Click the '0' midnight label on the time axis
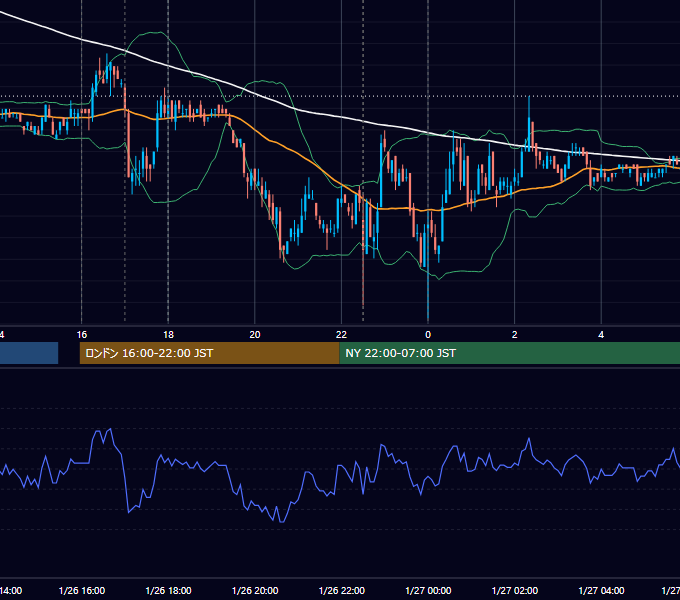680x600 pixels. pyautogui.click(x=428, y=335)
